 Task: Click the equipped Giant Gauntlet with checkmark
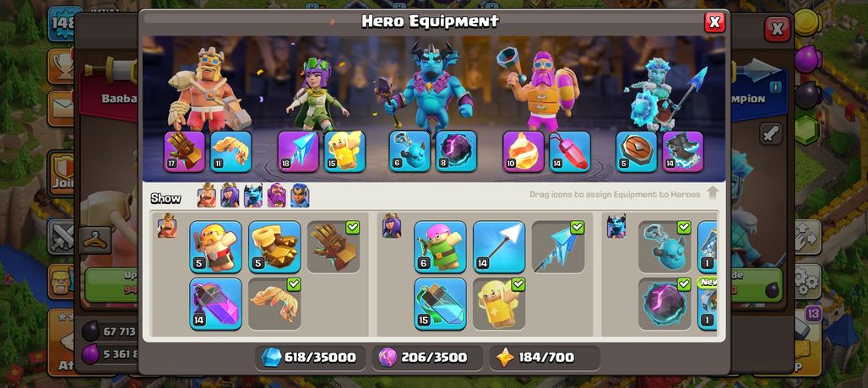click(334, 246)
